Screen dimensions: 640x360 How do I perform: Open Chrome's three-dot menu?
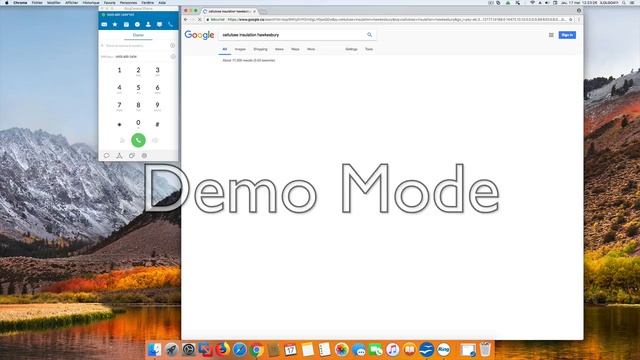tap(578, 20)
